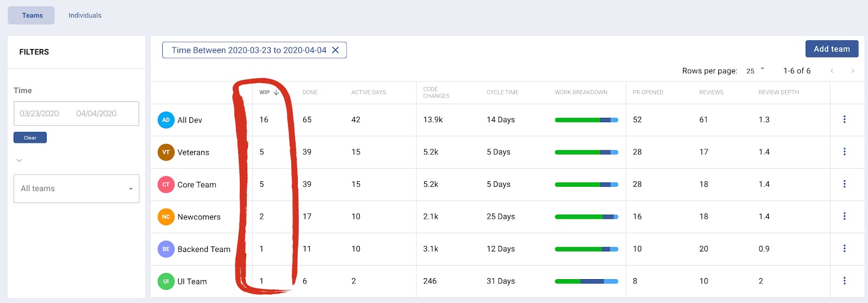Sort by WIP column arrow

coord(276,92)
